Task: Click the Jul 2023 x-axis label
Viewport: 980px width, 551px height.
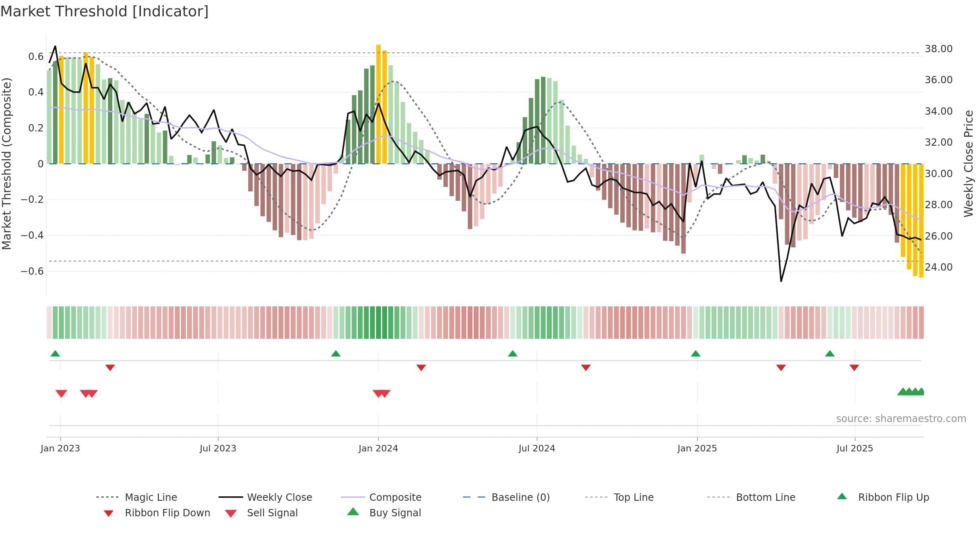Action: pyautogui.click(x=218, y=448)
